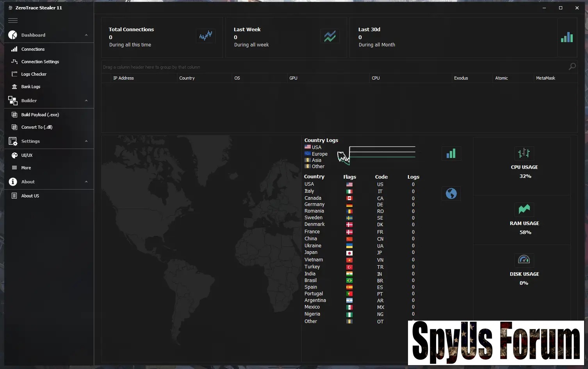
Task: Click the hamburger menu icon in sidebar
Action: coord(13,20)
